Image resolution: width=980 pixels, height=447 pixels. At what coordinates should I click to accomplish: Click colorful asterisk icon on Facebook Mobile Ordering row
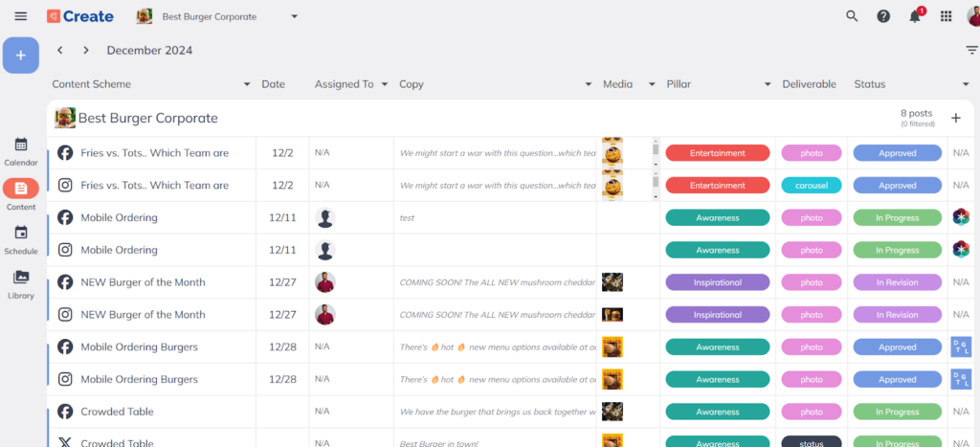point(961,217)
